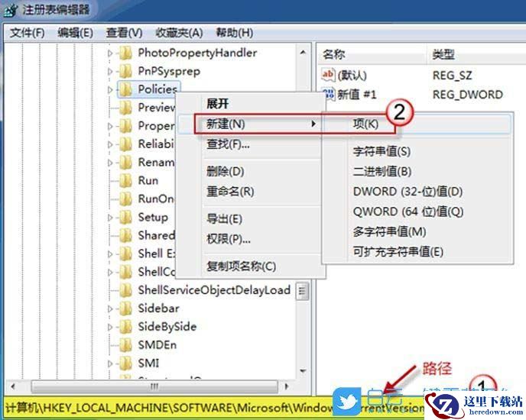Expand the SideBySide tree node
This screenshot has width=526, height=420.
(x=110, y=327)
